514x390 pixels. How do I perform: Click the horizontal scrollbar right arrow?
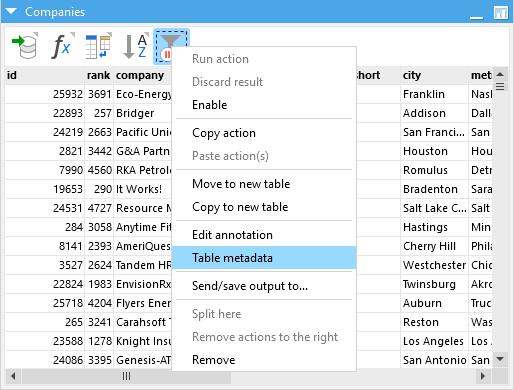pos(483,376)
